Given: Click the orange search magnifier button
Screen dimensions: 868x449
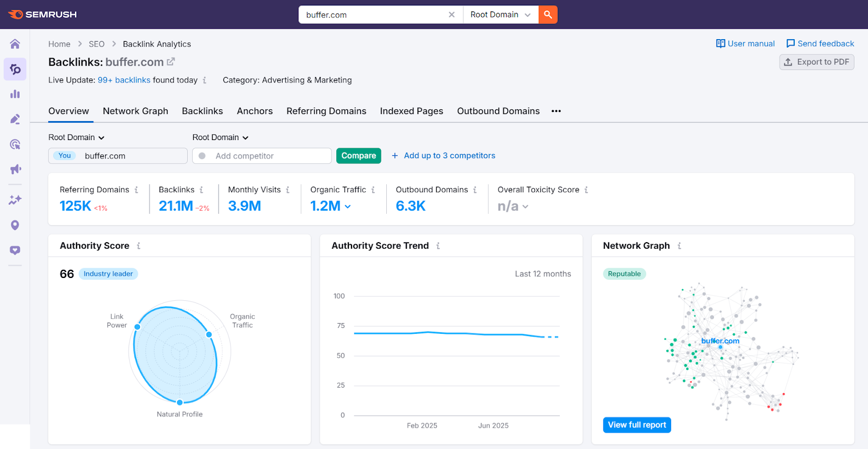Looking at the screenshot, I should pos(548,15).
